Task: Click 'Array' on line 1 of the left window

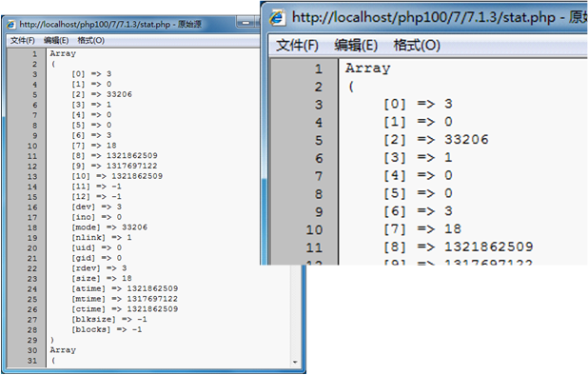Action: [63, 53]
